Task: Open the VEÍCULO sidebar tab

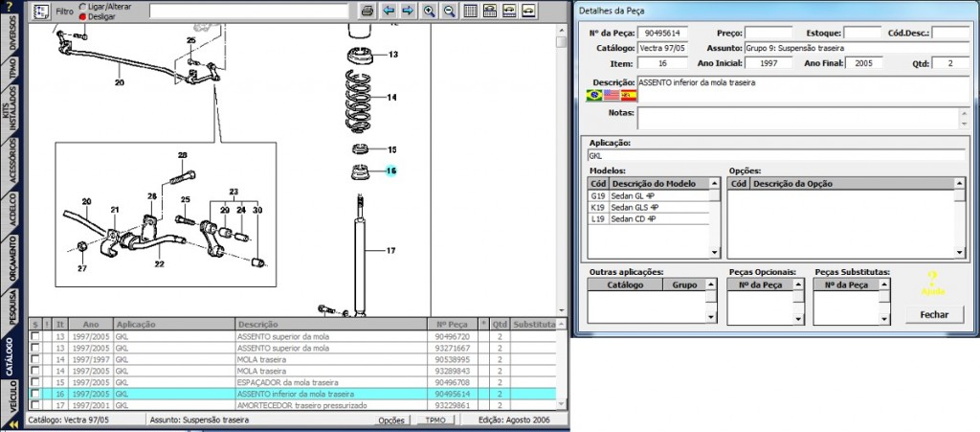Action: pyautogui.click(x=12, y=398)
